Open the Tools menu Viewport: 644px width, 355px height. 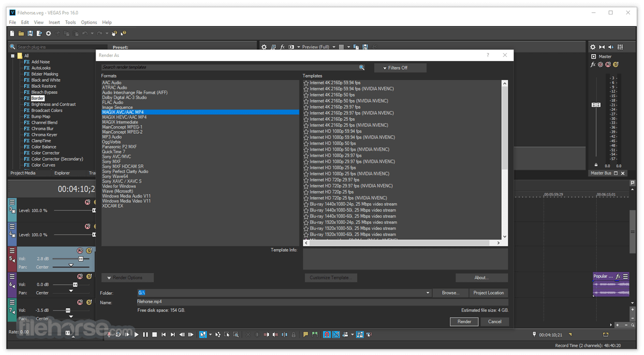70,23
